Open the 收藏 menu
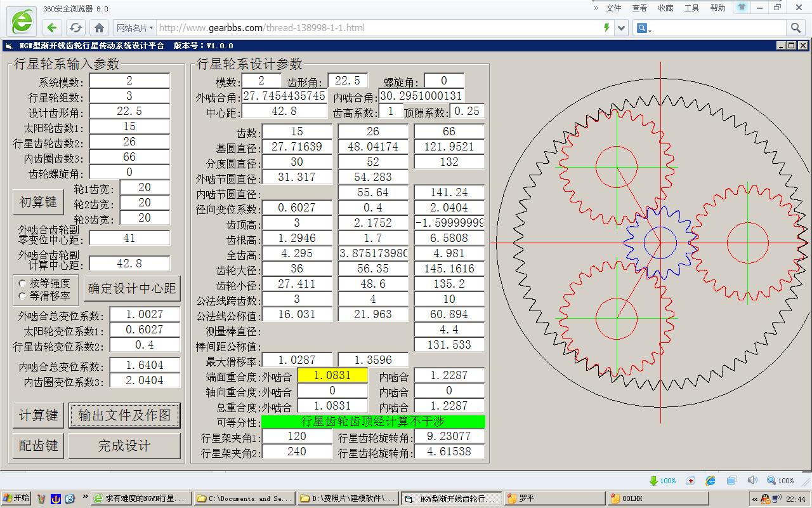Screen dimensions: 812x508 (x=665, y=8)
